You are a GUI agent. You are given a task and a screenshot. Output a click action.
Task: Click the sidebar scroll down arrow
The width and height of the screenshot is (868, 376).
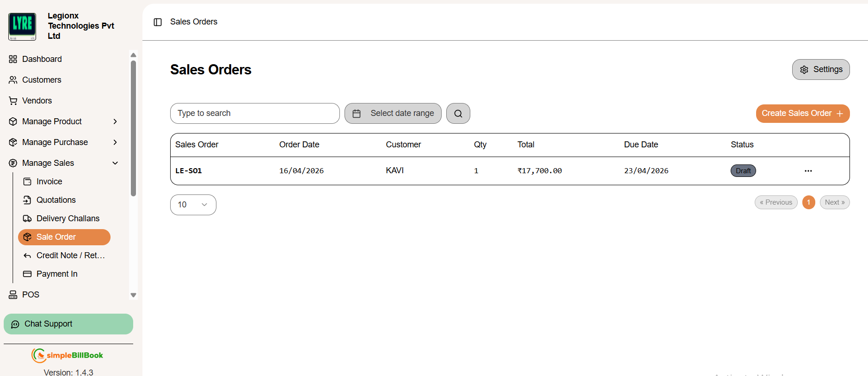click(x=134, y=295)
